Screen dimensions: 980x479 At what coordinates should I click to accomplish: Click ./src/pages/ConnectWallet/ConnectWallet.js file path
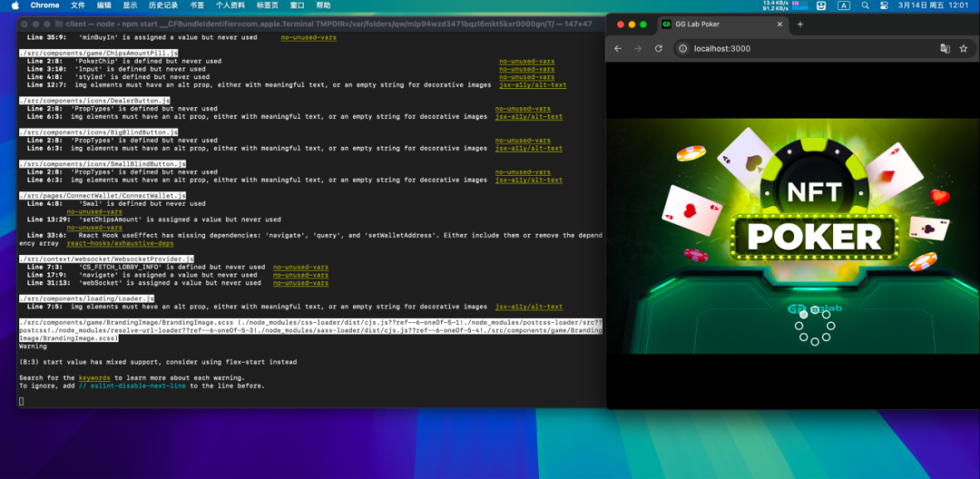pos(103,195)
